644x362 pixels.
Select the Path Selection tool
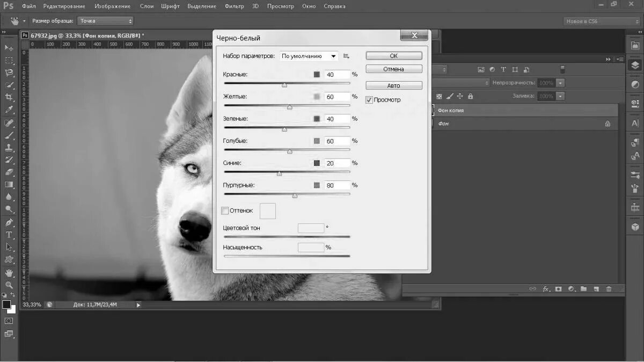click(x=9, y=247)
